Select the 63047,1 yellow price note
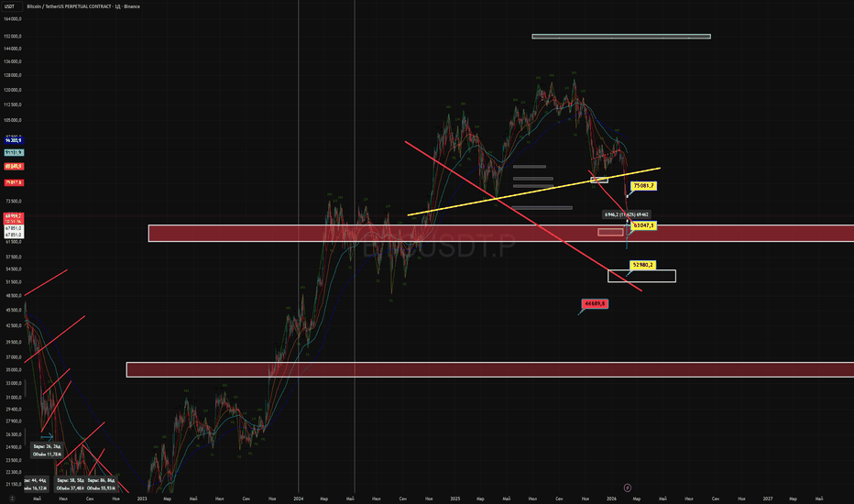 (x=643, y=225)
